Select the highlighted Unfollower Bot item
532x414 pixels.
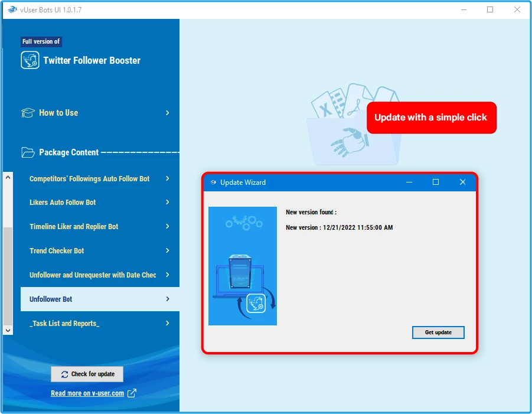pos(100,299)
